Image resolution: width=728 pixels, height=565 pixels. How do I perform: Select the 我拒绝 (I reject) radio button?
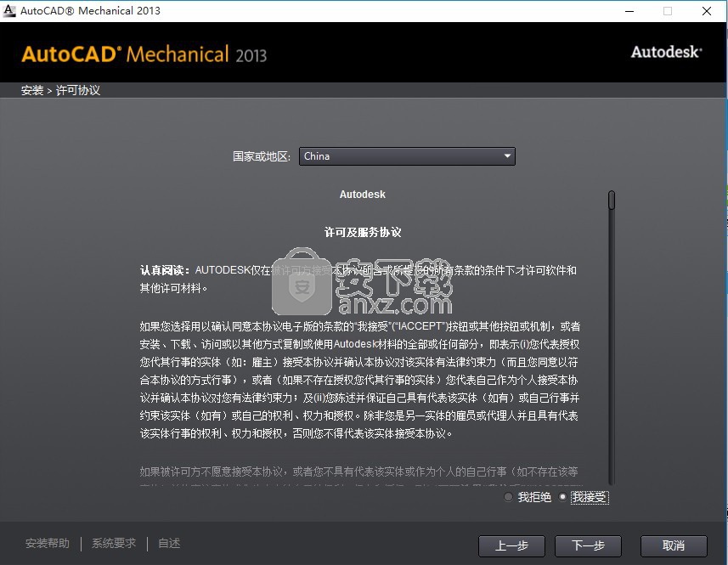tap(508, 497)
